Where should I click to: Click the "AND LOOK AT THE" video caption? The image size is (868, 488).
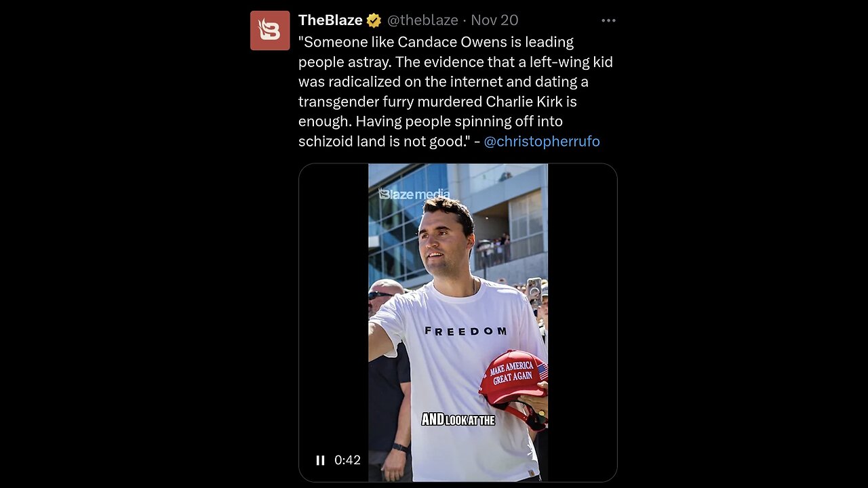(x=458, y=420)
